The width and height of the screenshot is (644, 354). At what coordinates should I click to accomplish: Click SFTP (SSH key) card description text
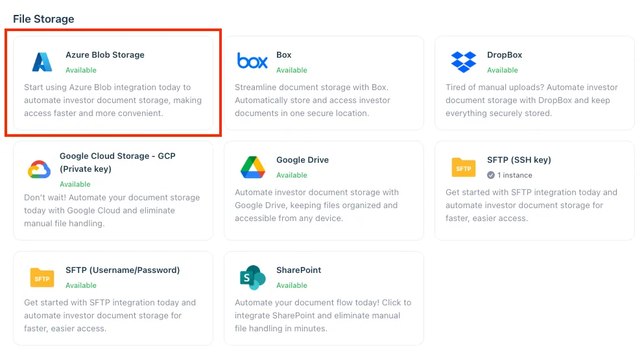pos(531,206)
